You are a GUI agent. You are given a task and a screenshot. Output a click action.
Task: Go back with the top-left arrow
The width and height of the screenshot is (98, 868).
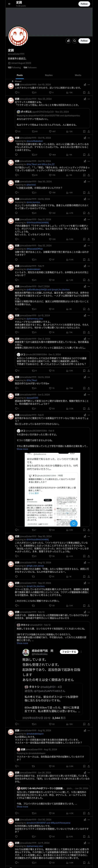pyautogui.click(x=9, y=4)
